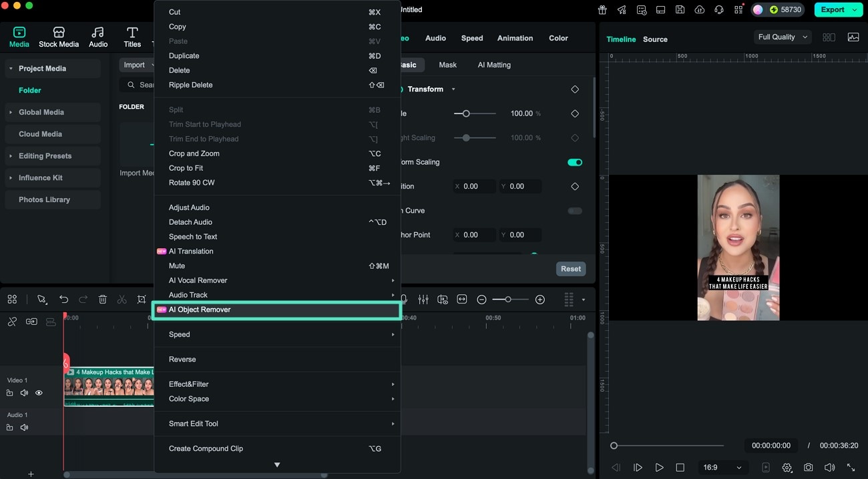Viewport: 868px width, 479px height.
Task: Disable the Uniform Scaling toggle
Action: click(574, 162)
